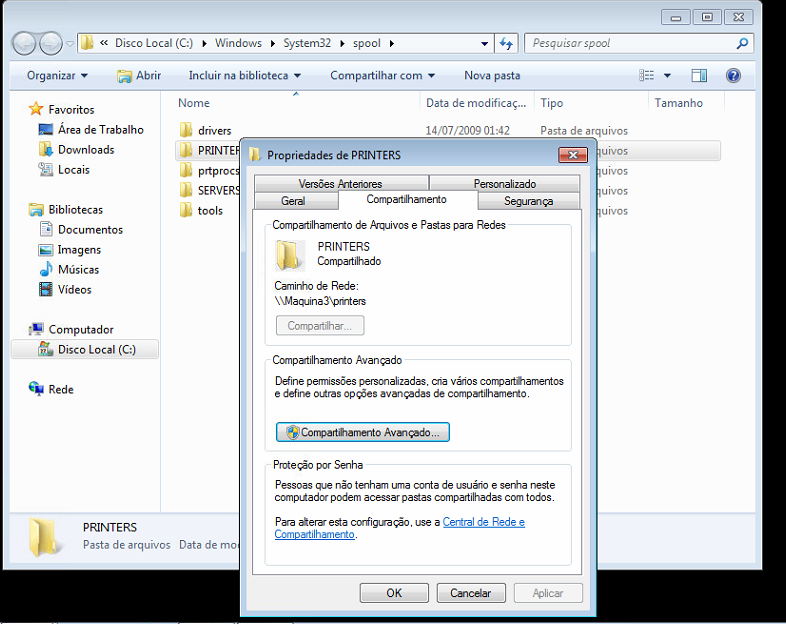Open the recent pages dropdown arrow

click(70, 44)
